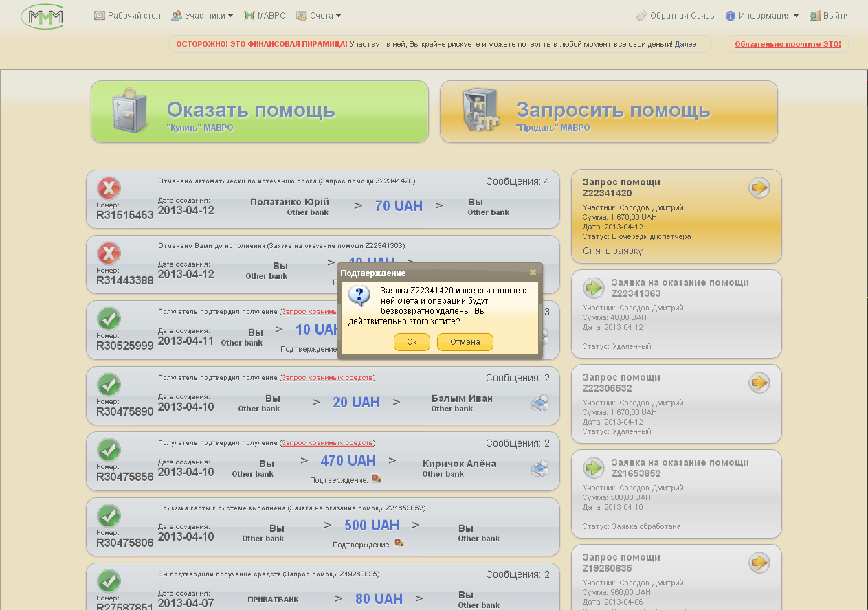This screenshot has height=610, width=868.
Task: Open Запрос хранимых средств link in R30475890
Action: [x=327, y=378]
